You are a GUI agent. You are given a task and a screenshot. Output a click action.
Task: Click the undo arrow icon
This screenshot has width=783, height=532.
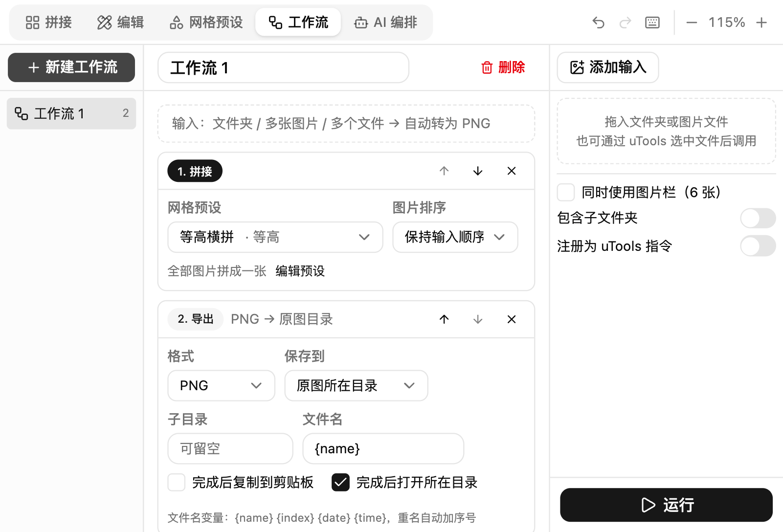(x=598, y=22)
